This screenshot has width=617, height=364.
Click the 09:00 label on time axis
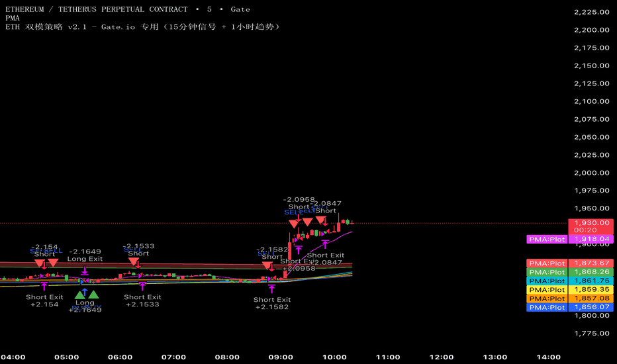281,357
